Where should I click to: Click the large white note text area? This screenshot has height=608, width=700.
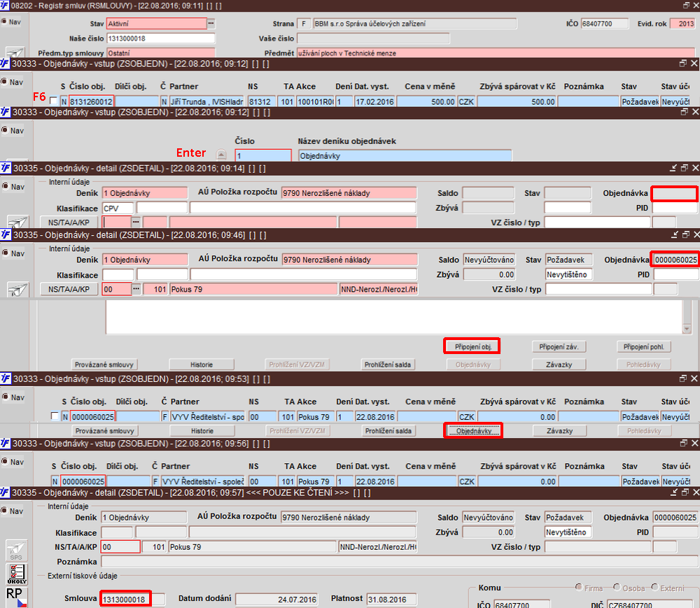pyautogui.click(x=394, y=317)
